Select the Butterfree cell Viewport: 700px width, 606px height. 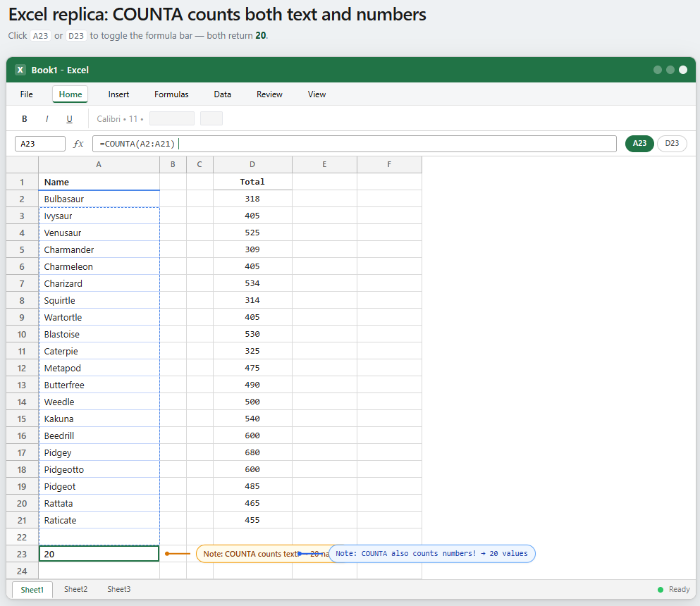pyautogui.click(x=99, y=385)
